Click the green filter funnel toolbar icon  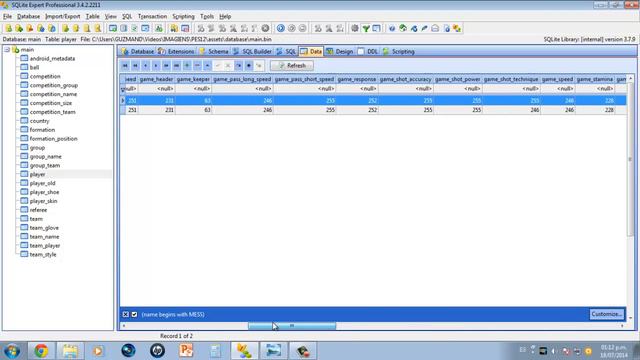point(366,28)
